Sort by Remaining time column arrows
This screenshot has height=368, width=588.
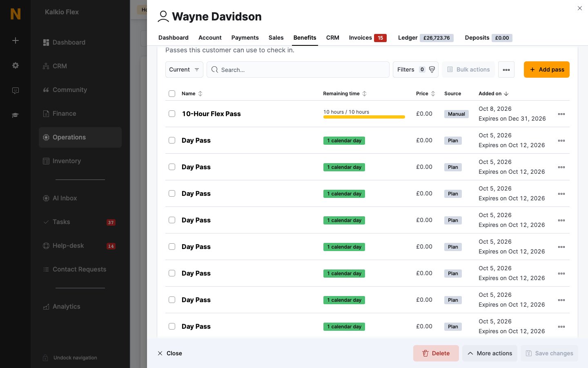pos(364,94)
